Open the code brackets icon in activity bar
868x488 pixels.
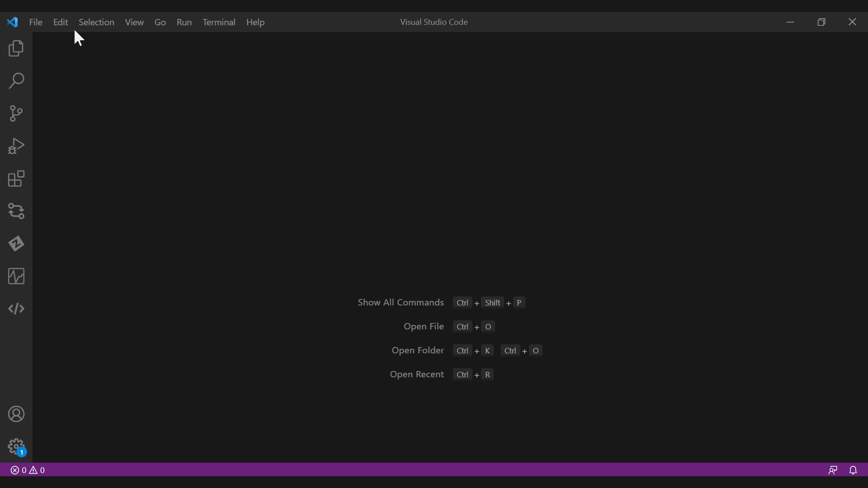tap(16, 309)
